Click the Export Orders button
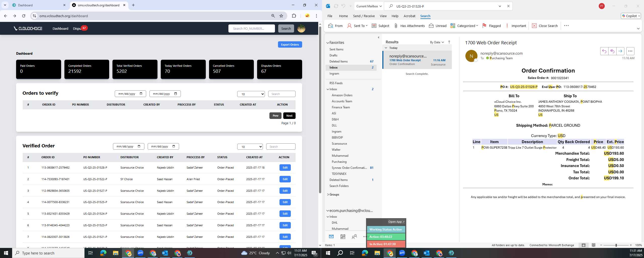The height and width of the screenshot is (258, 644). (x=290, y=45)
